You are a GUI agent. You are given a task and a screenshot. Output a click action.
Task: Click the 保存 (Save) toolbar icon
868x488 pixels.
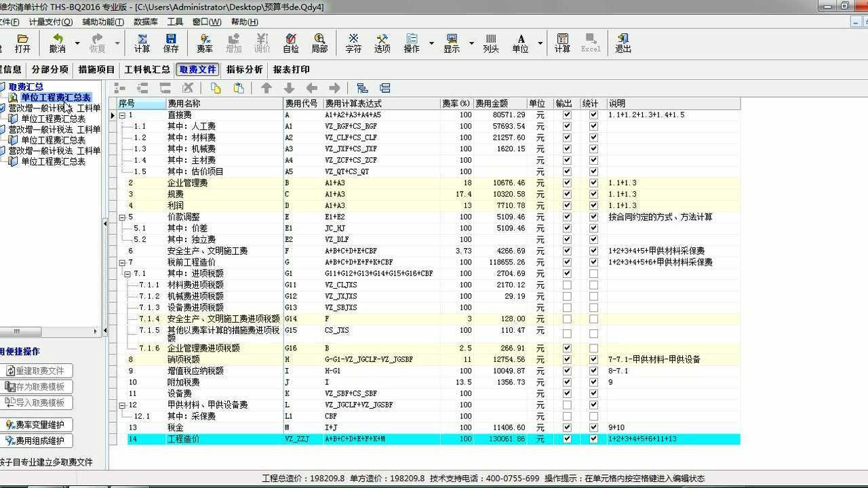coord(171,43)
